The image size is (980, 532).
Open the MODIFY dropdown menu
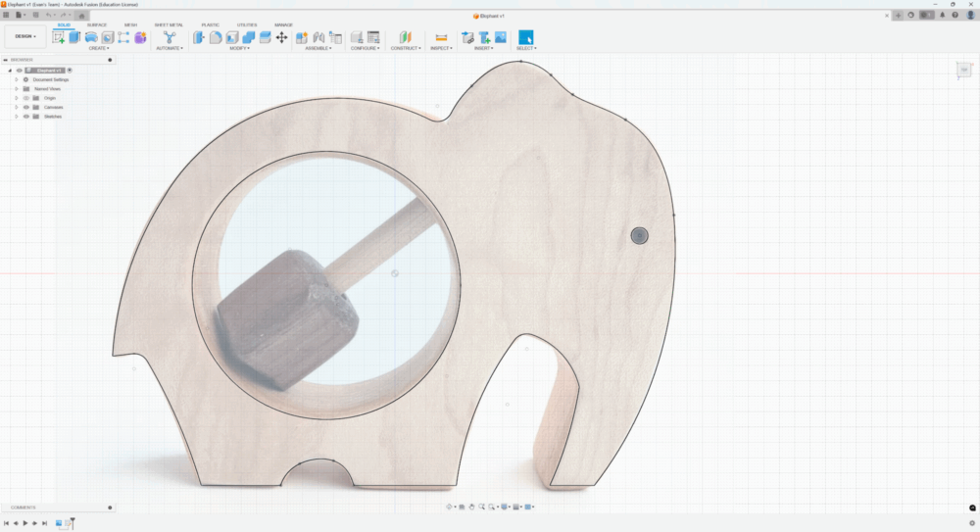pyautogui.click(x=239, y=48)
